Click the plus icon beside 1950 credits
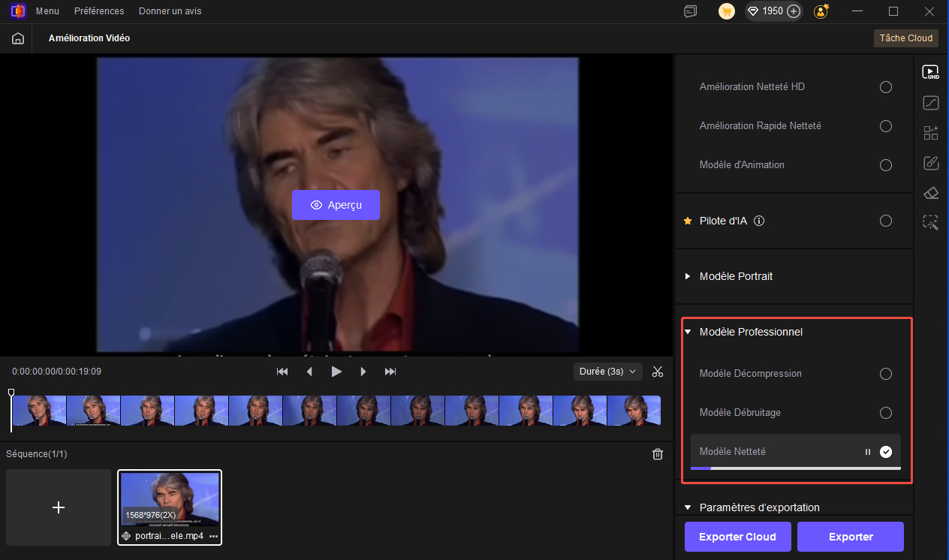The height and width of the screenshot is (560, 949). 794,11
